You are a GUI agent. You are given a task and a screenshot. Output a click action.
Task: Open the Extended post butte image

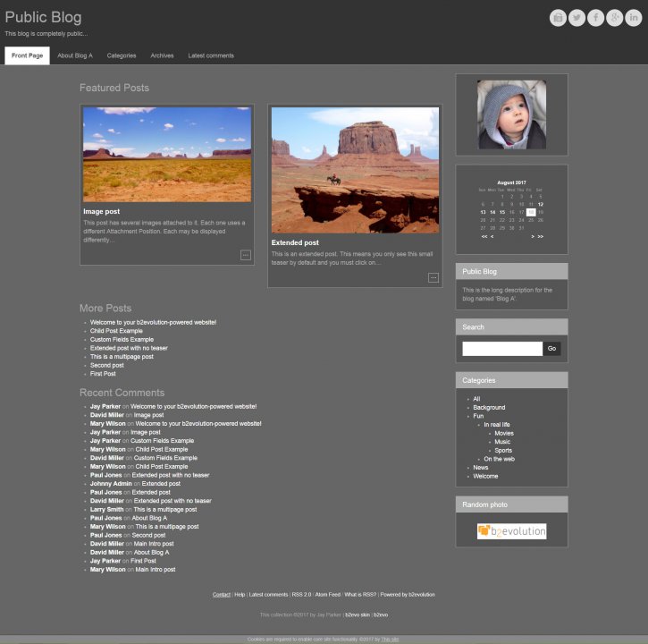(355, 170)
